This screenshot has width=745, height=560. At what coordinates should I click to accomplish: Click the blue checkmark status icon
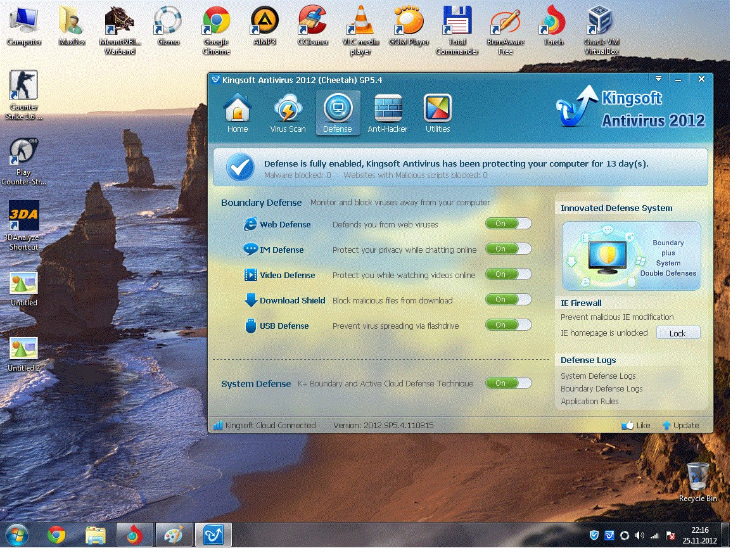pos(240,167)
